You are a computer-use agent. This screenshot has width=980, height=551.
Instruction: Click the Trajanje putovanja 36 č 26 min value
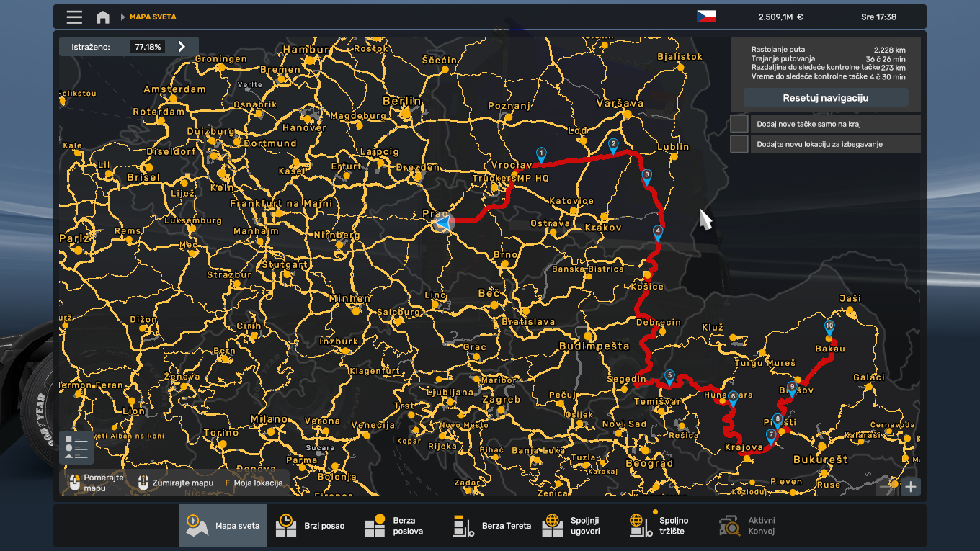[x=885, y=59]
